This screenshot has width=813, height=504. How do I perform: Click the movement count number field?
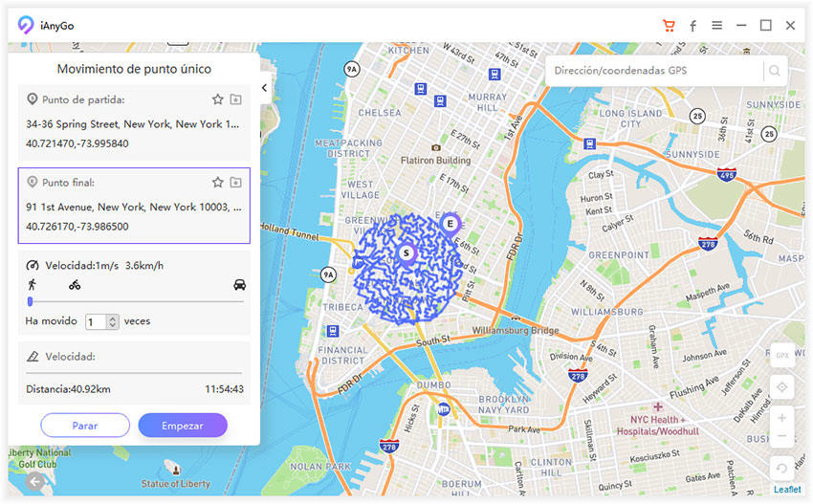pos(96,322)
